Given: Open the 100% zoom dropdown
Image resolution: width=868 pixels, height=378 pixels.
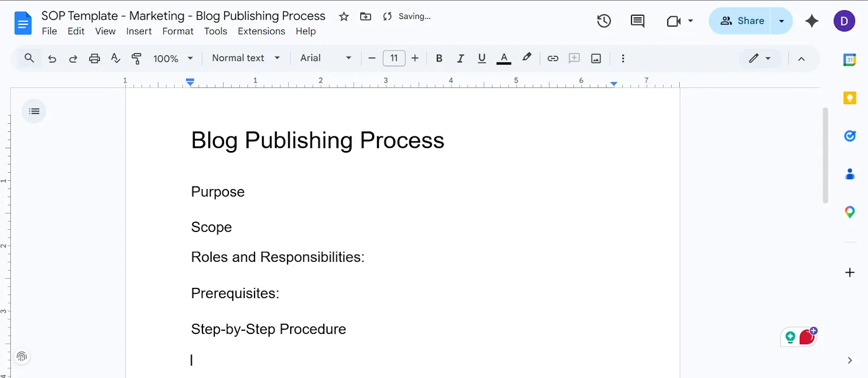Looking at the screenshot, I should tap(173, 58).
